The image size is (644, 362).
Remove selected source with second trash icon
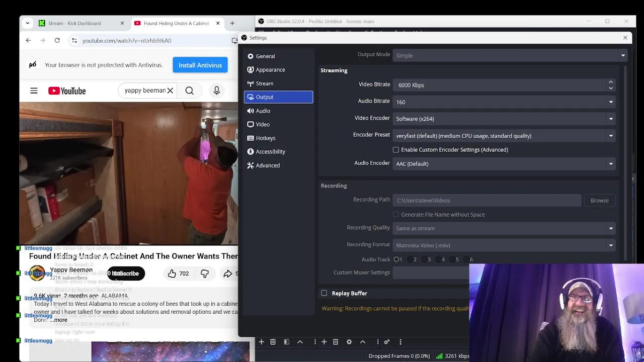pos(336,342)
